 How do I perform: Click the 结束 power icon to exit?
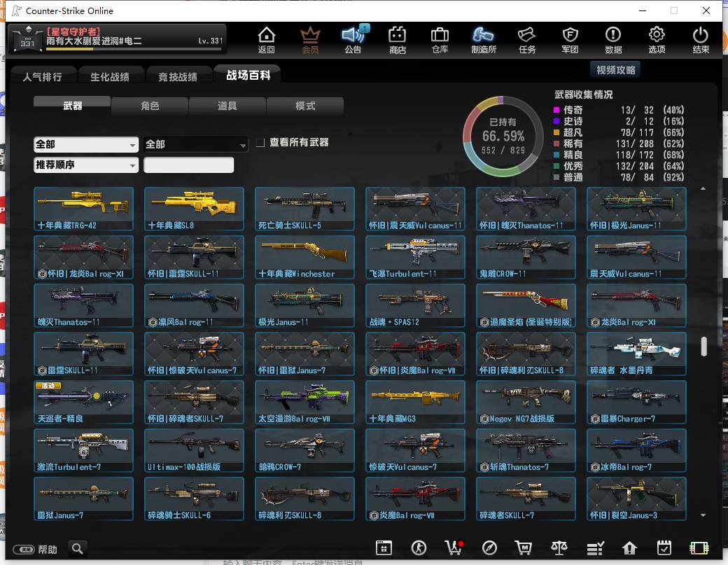pos(701,39)
